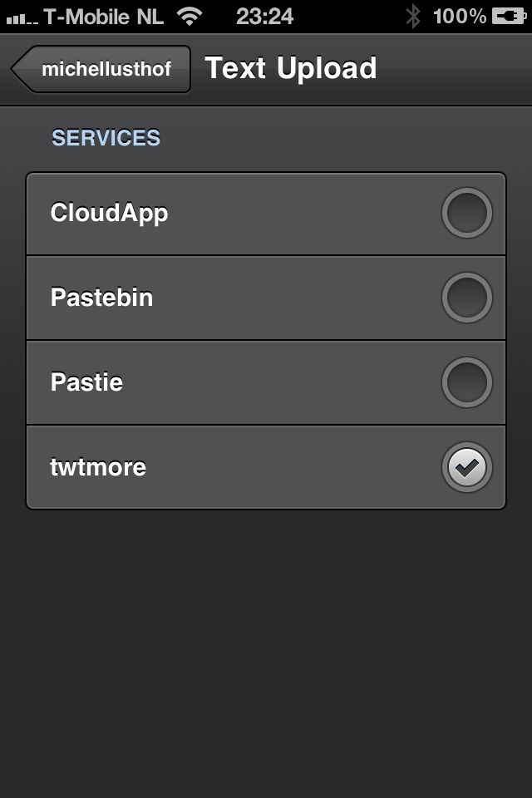Viewport: 532px width, 798px height.
Task: Tap the empty area below services list
Action: pyautogui.click(x=266, y=648)
